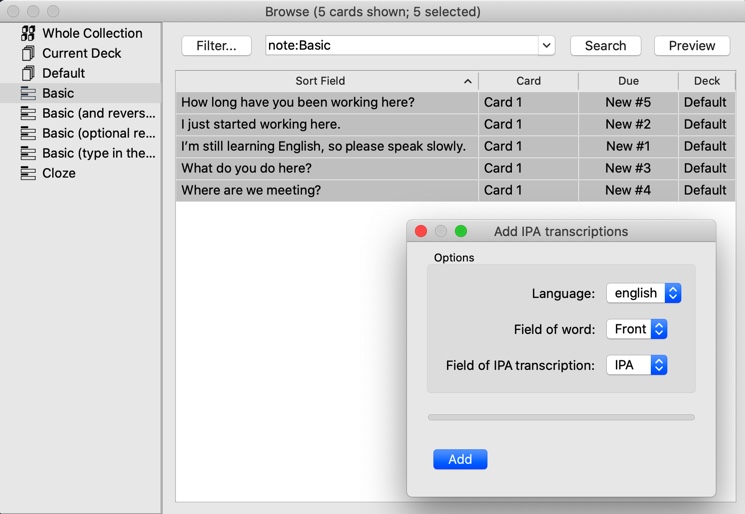Click the Basic (type in the answer) icon

pyautogui.click(x=28, y=153)
